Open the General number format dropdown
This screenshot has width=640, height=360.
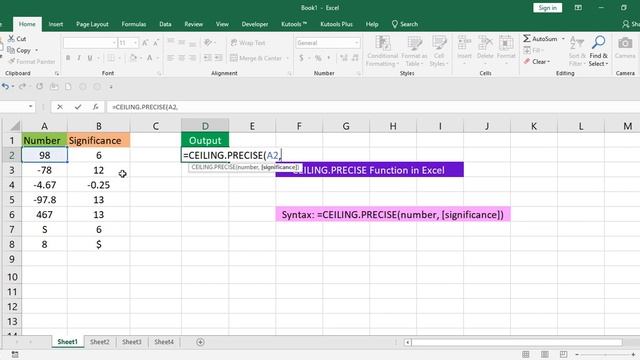(356, 43)
